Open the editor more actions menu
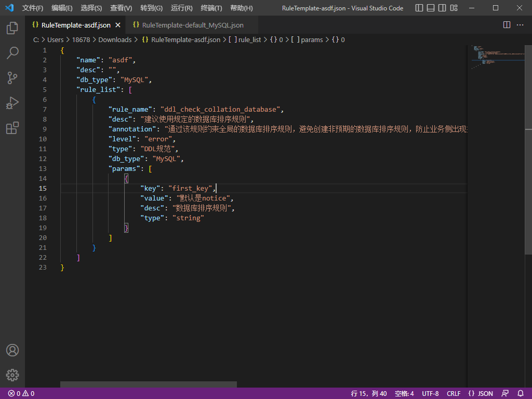 pyautogui.click(x=520, y=24)
